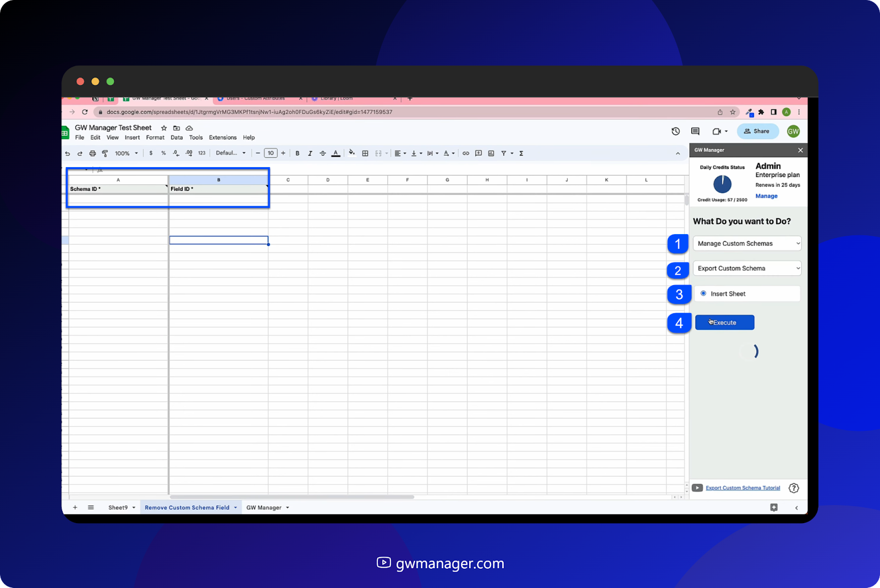Open the Format menu
The height and width of the screenshot is (588, 880).
(155, 137)
